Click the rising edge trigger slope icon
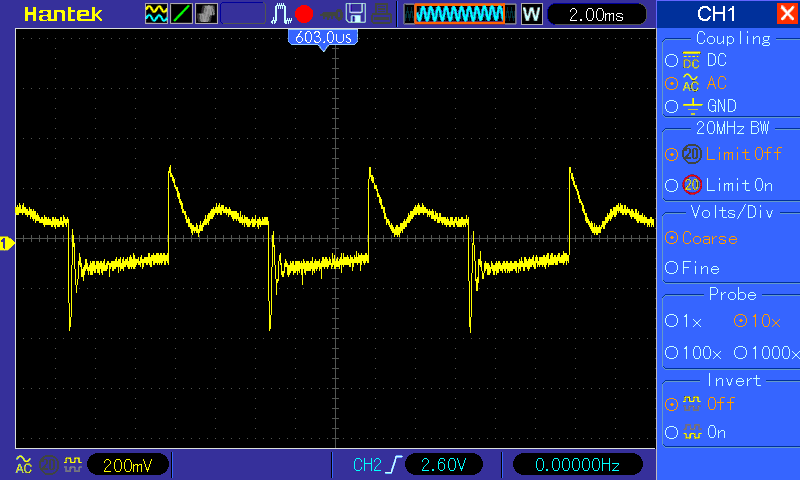This screenshot has height=480, width=800. pos(394,465)
